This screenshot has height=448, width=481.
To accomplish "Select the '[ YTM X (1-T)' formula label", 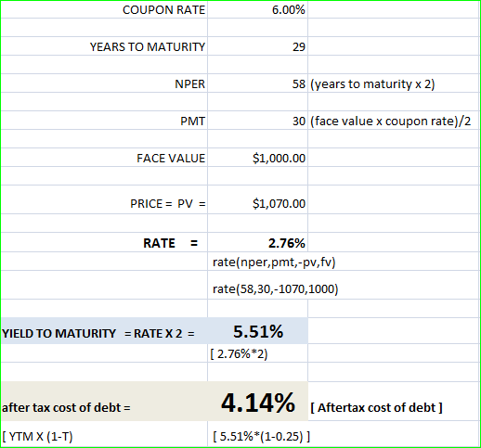I will click(37, 437).
